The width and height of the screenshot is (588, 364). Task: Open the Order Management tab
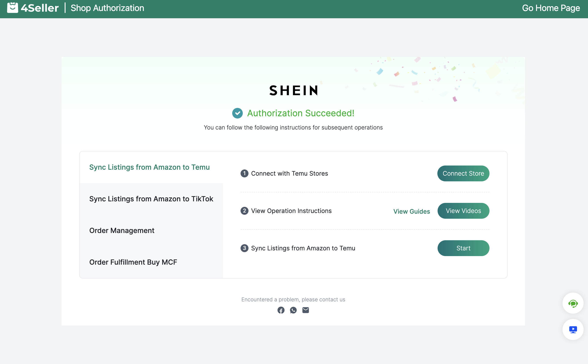pyautogui.click(x=122, y=230)
